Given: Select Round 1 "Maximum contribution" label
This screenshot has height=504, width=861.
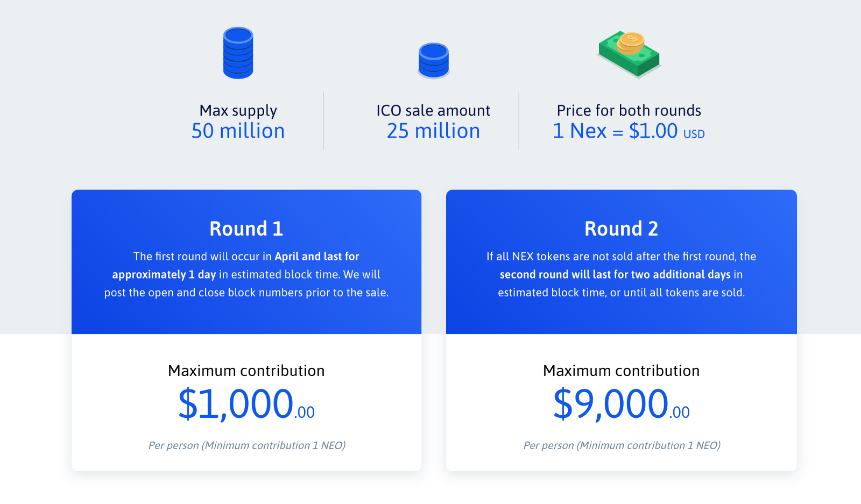Looking at the screenshot, I should (x=246, y=371).
